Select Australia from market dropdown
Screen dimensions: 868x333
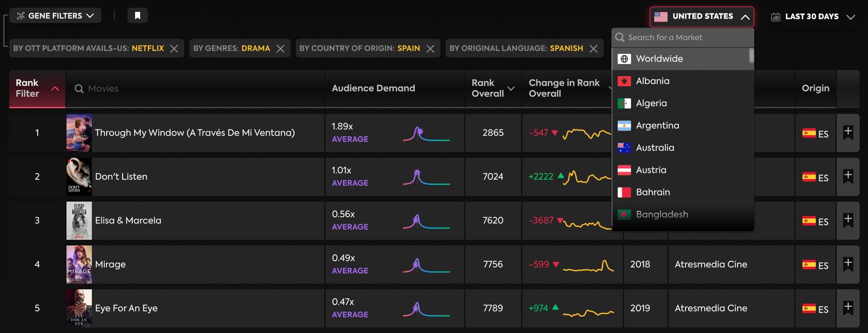point(654,148)
